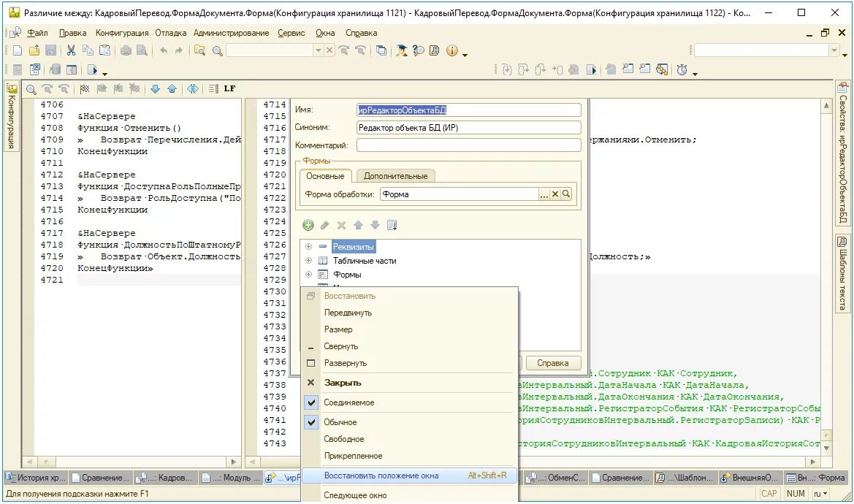Click the Paste clipboard icon

coord(104,50)
